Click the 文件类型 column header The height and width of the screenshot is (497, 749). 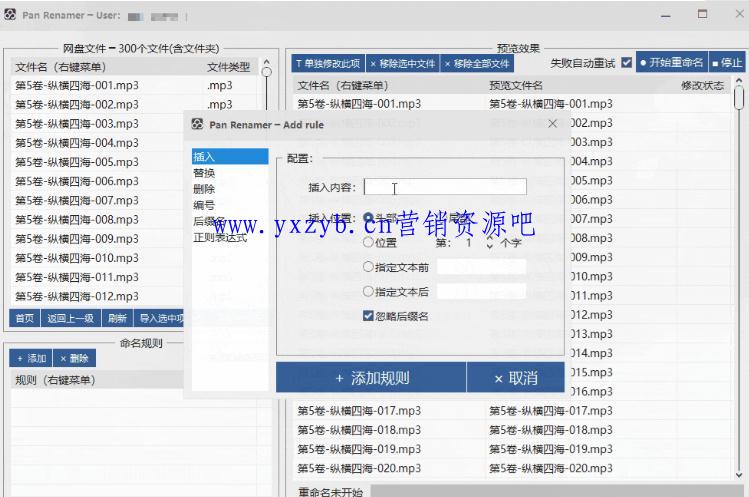tap(228, 67)
